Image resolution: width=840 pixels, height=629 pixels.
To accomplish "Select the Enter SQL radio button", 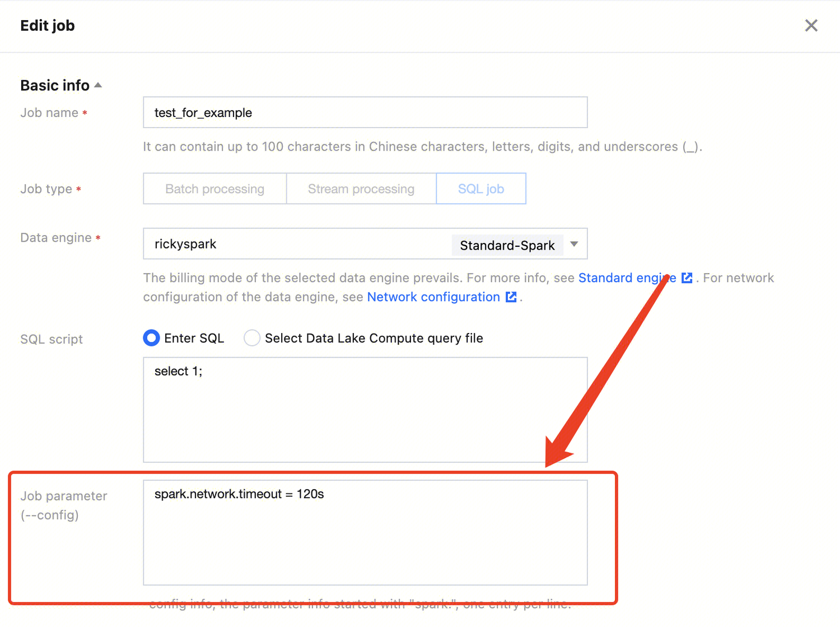I will click(x=151, y=338).
